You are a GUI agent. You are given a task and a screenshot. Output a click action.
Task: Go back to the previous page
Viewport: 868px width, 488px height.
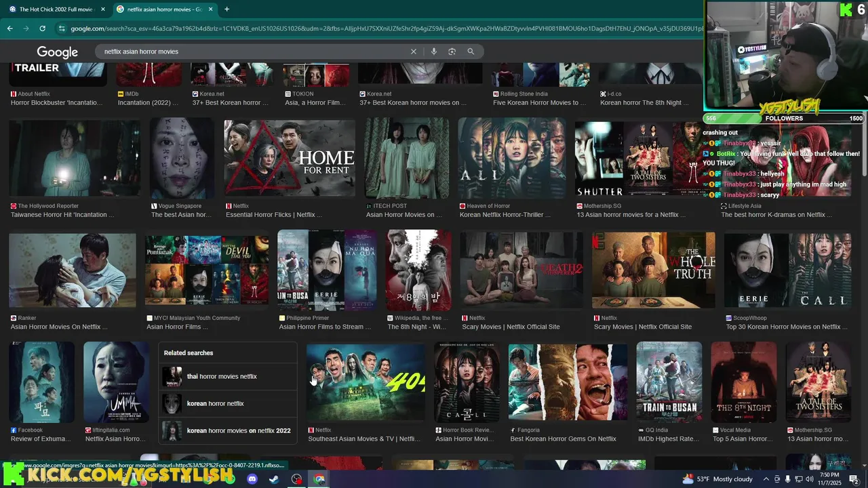(x=9, y=28)
